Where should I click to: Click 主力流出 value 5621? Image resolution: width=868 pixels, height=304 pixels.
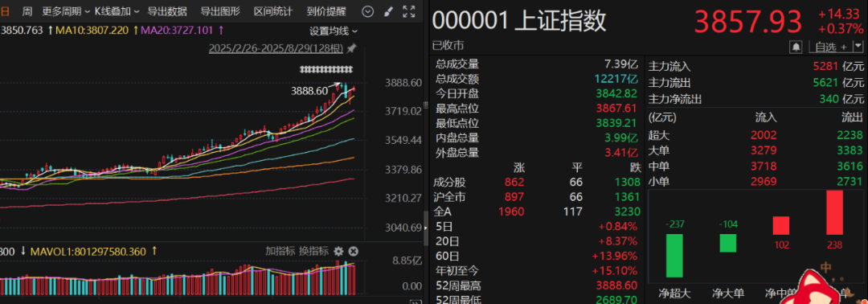[825, 83]
